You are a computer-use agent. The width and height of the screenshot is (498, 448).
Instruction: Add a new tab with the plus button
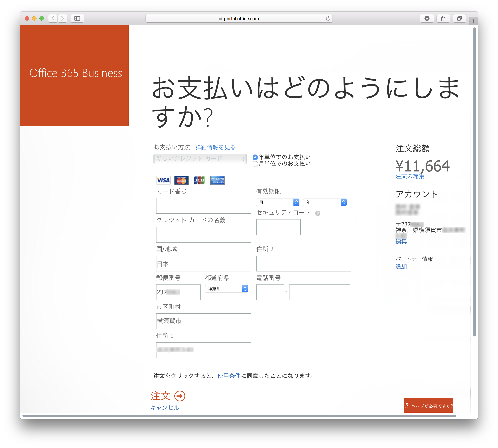473,21
